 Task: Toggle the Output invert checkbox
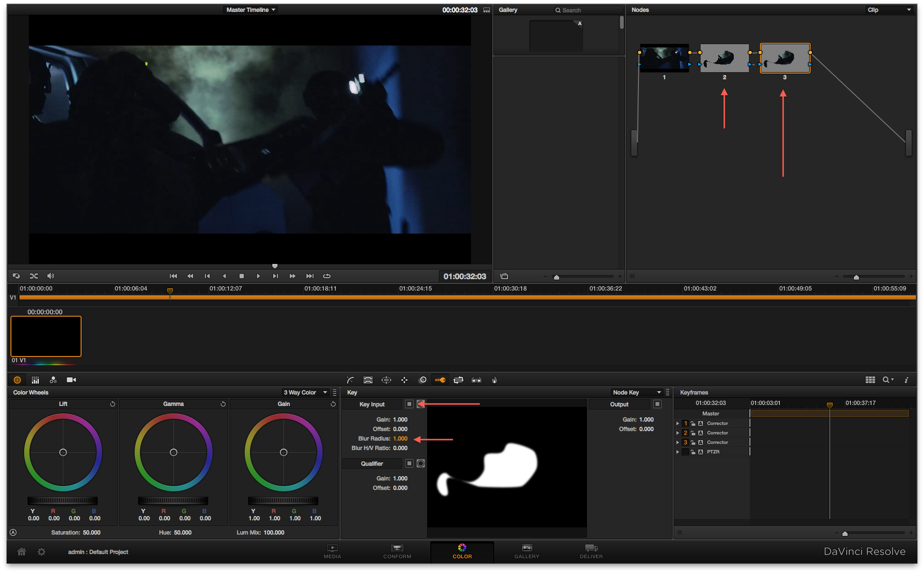[657, 404]
